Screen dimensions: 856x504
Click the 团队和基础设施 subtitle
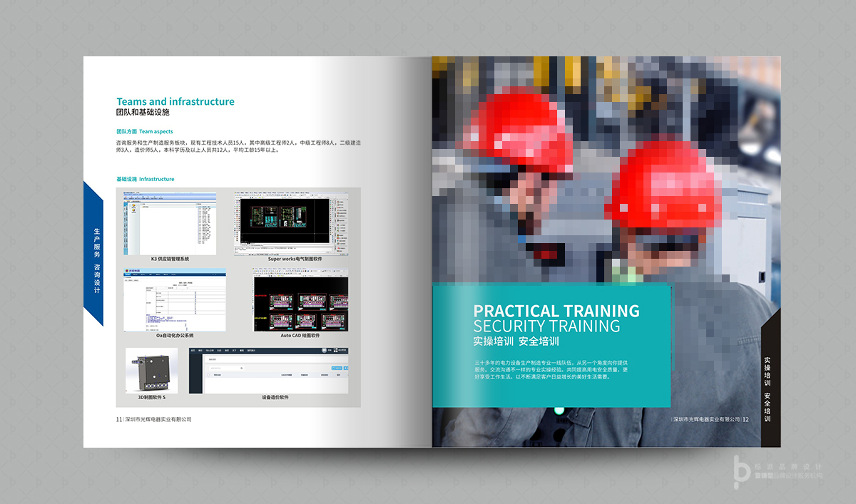click(143, 113)
